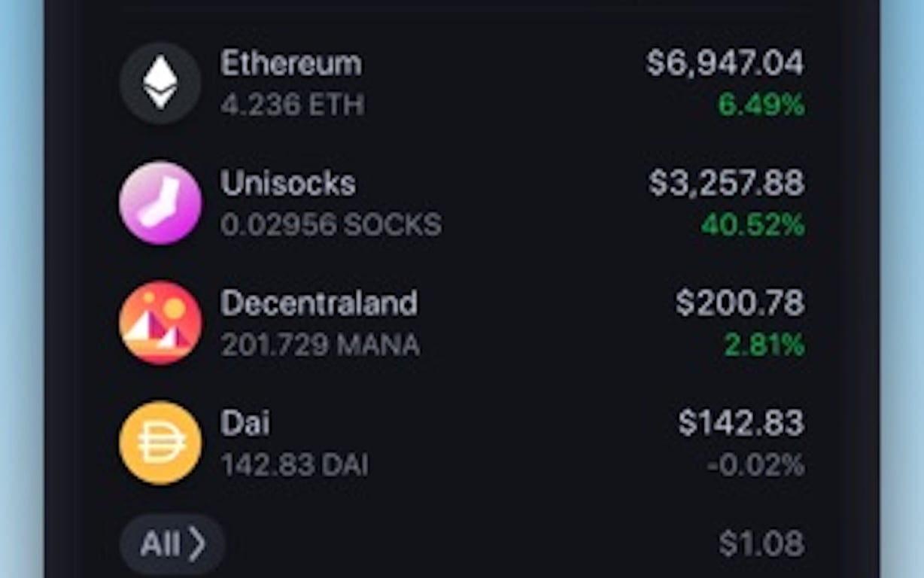Click the $142.83 Dai balance
The width and height of the screenshot is (924, 578).
[741, 423]
